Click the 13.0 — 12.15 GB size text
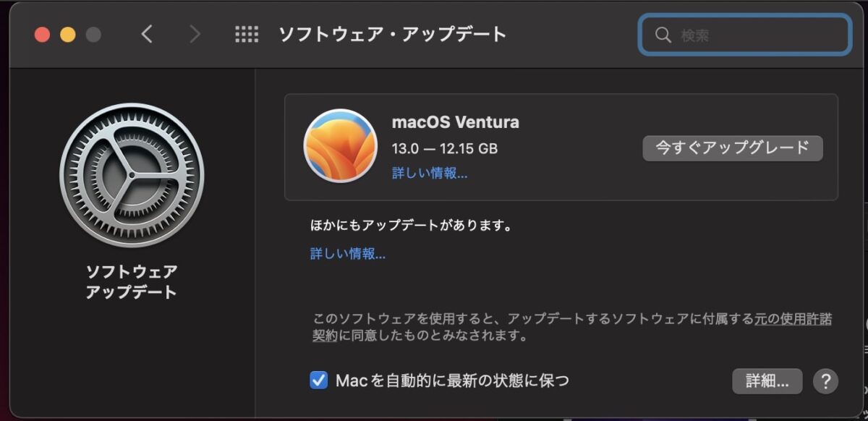The width and height of the screenshot is (868, 421). click(445, 149)
